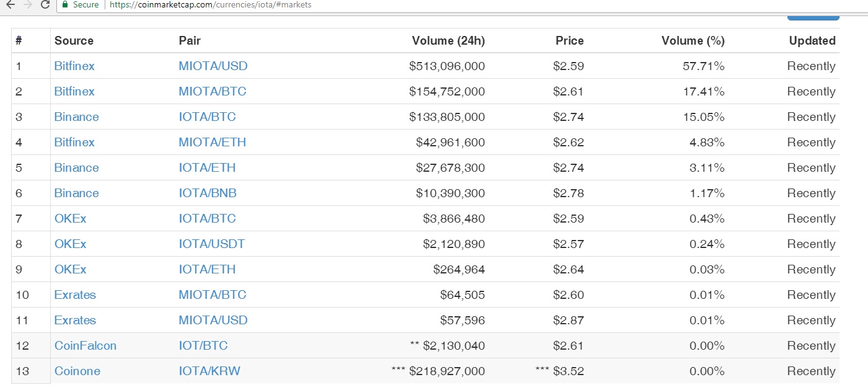Select the *** $3.52 price value

[560, 371]
